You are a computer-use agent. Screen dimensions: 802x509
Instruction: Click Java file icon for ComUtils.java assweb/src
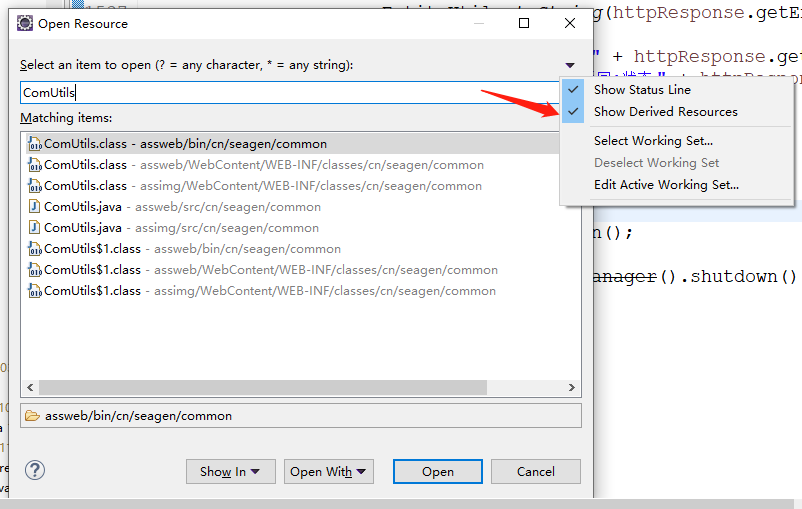coord(34,207)
